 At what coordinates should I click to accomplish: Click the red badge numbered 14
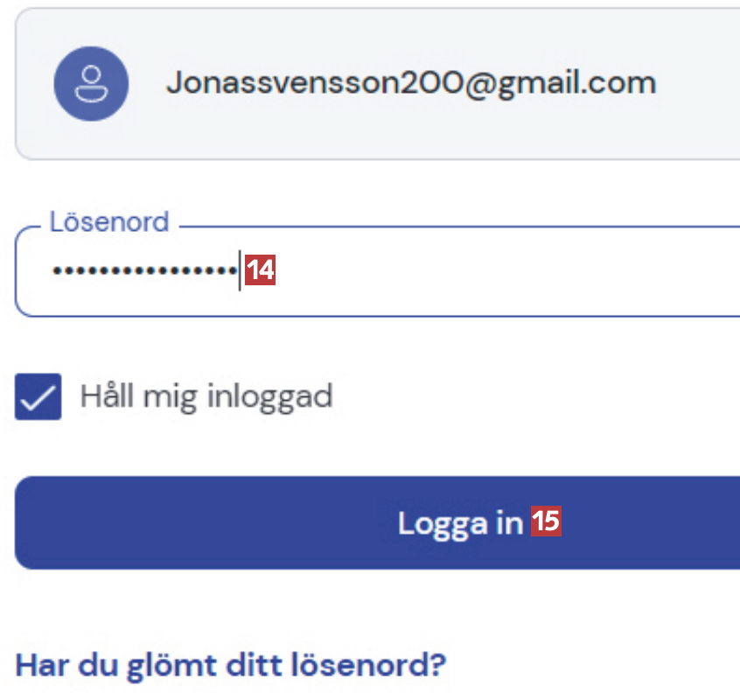click(261, 271)
